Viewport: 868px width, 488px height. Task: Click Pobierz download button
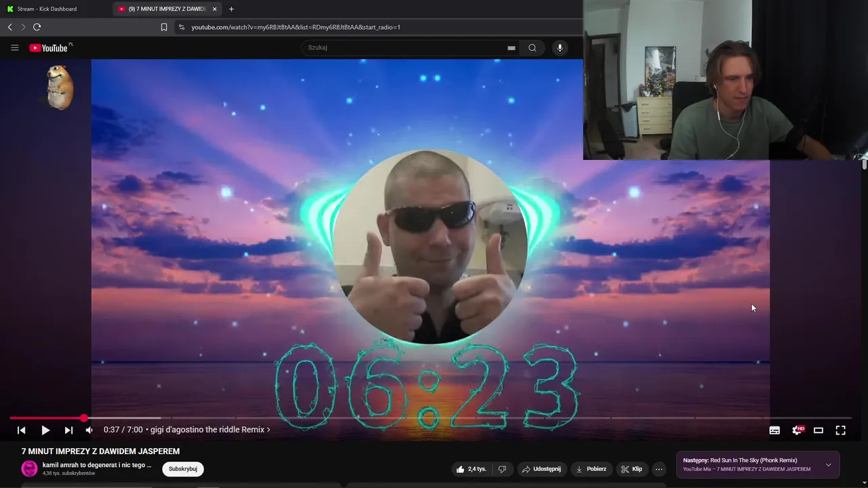[x=591, y=469]
